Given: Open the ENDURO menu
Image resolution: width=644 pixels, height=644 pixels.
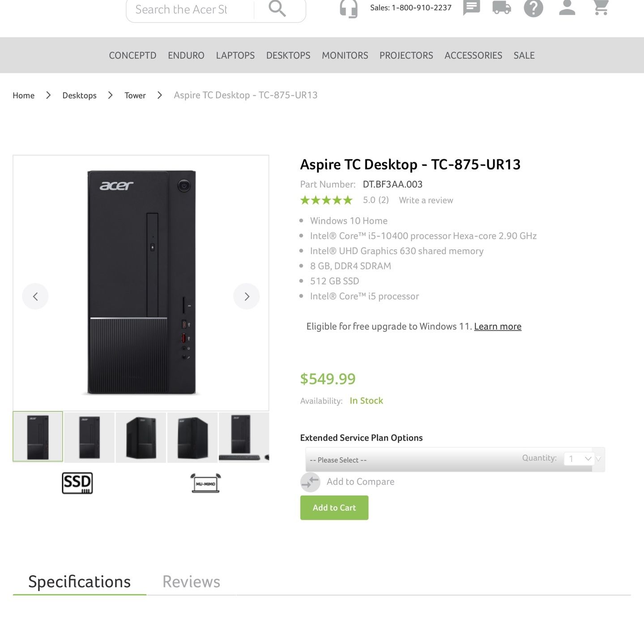Looking at the screenshot, I should [x=186, y=55].
